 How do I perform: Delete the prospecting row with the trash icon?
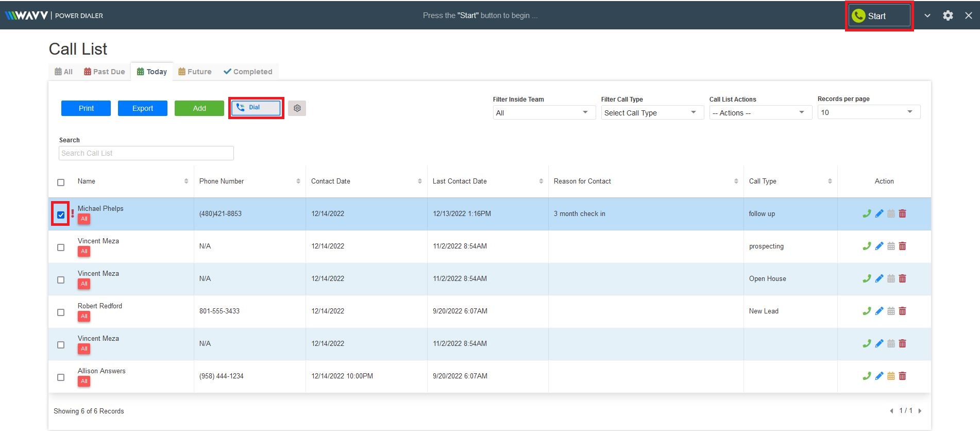(902, 246)
